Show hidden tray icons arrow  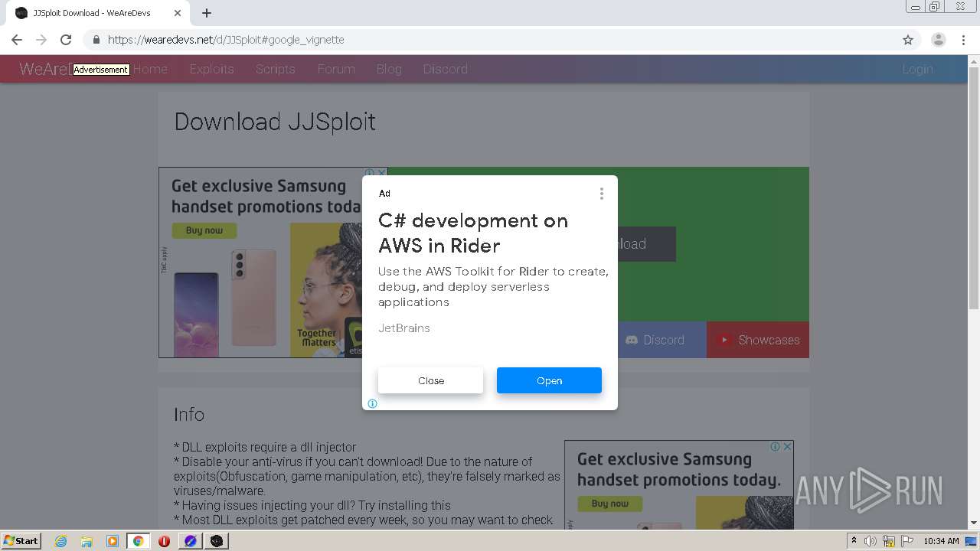pyautogui.click(x=854, y=541)
